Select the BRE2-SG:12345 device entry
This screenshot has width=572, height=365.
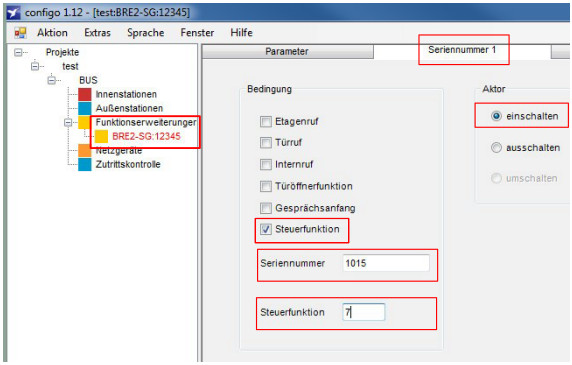(146, 137)
